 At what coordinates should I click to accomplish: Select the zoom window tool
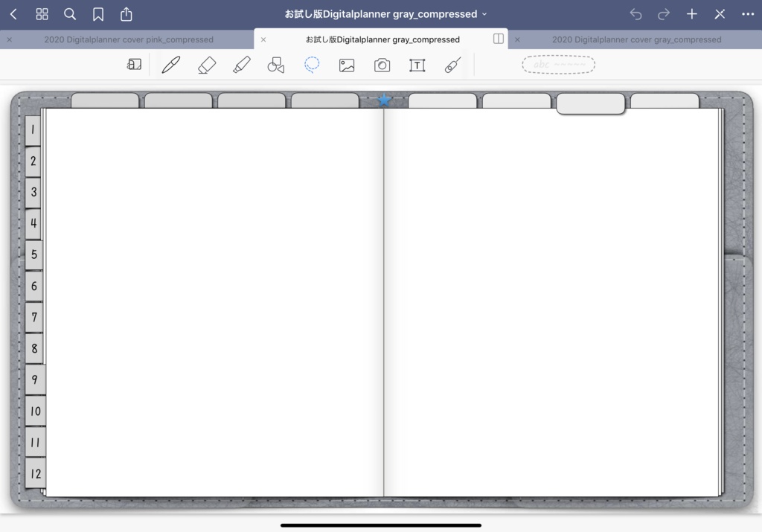coord(134,65)
